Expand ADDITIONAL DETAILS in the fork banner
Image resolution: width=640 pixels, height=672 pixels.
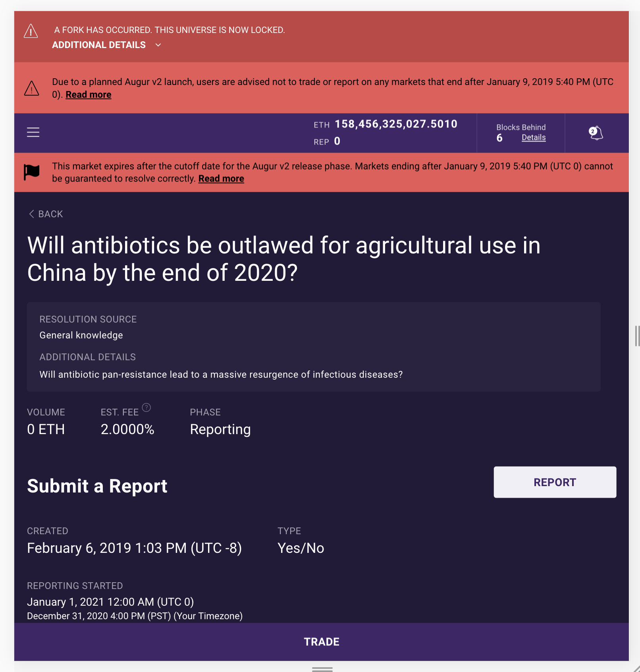[x=99, y=45]
